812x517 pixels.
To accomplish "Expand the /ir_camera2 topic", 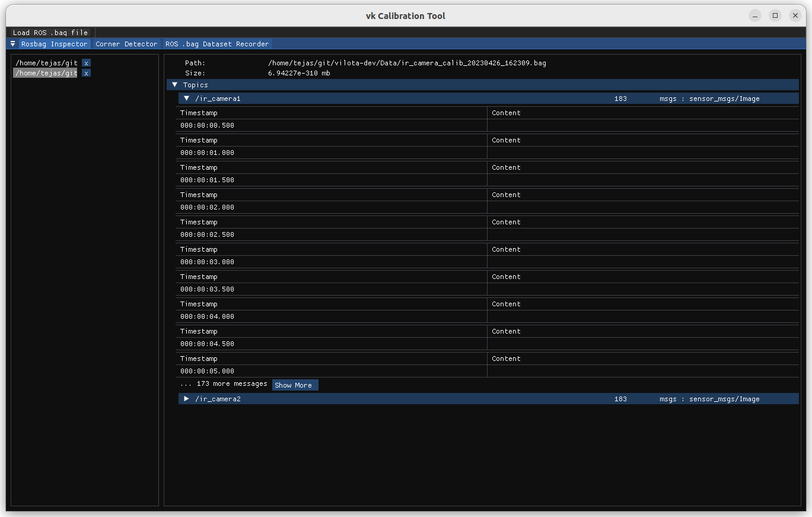I will (186, 399).
